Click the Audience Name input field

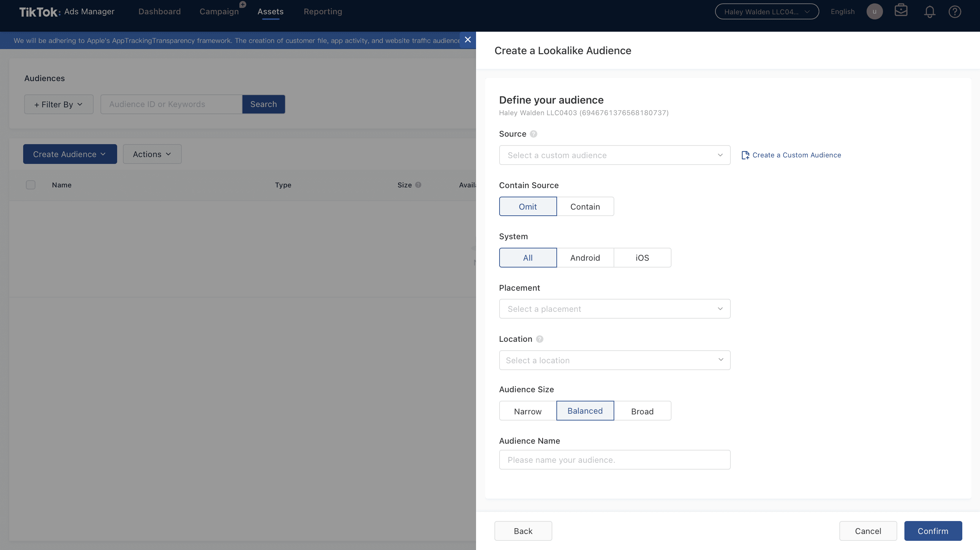click(x=614, y=460)
